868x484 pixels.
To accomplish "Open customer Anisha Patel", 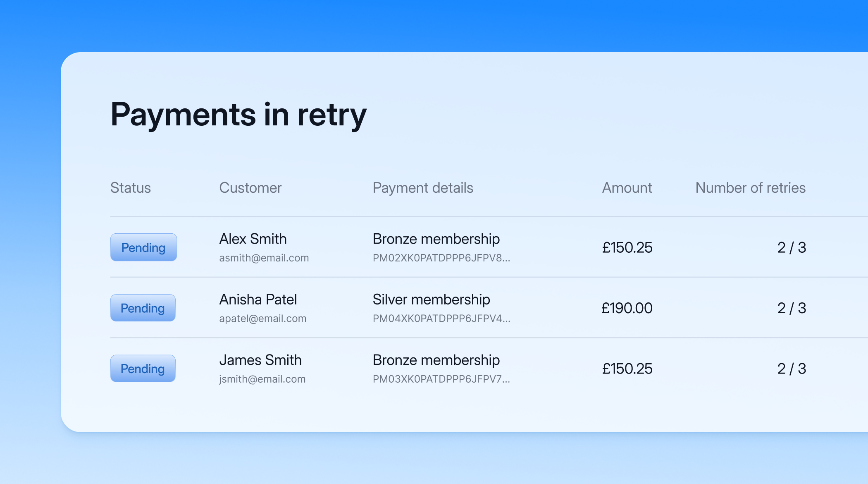I will pyautogui.click(x=258, y=300).
